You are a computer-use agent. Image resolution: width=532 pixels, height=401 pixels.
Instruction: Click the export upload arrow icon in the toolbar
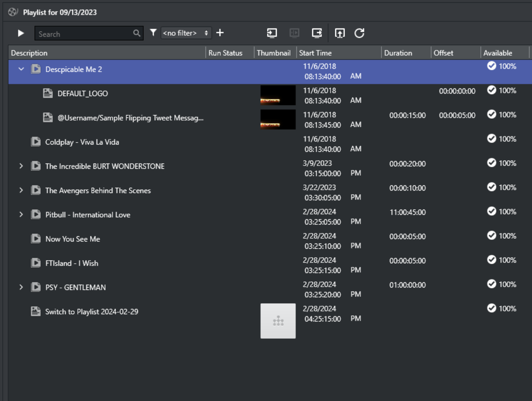point(340,33)
